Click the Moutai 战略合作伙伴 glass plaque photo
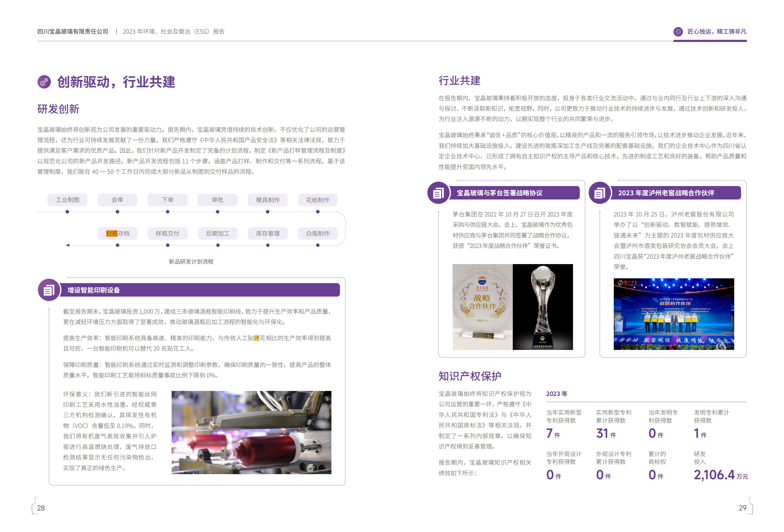The height and width of the screenshot is (532, 784). (482, 307)
